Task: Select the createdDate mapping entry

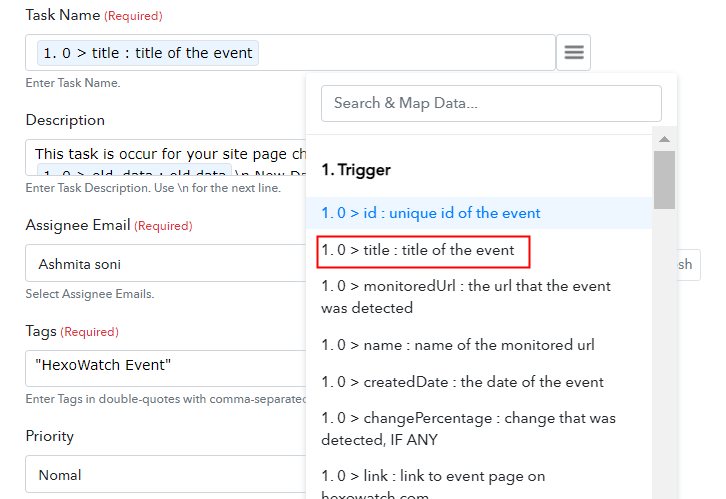Action: coord(479,382)
